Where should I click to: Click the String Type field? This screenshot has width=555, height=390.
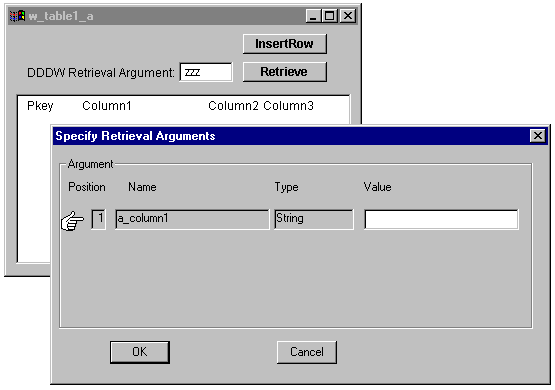314,219
